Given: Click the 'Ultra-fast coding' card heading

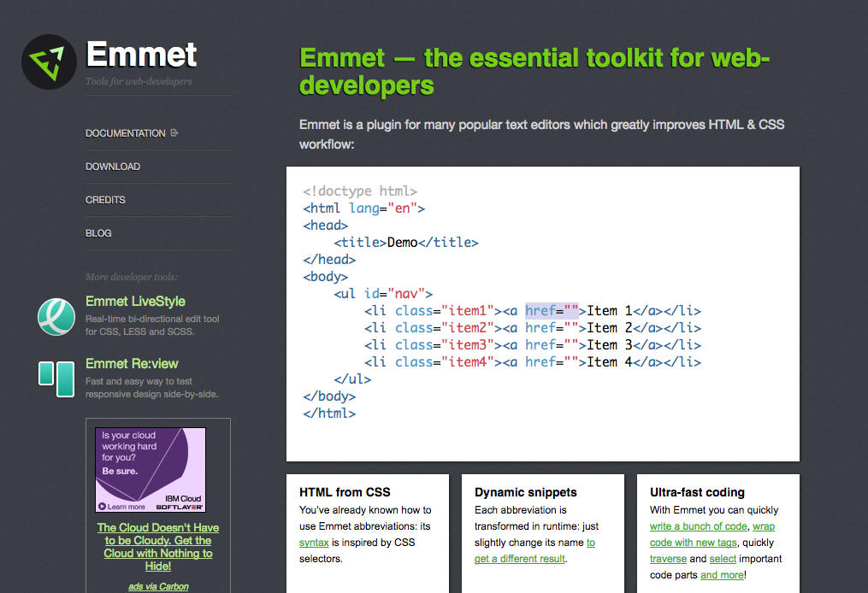Looking at the screenshot, I should (697, 492).
